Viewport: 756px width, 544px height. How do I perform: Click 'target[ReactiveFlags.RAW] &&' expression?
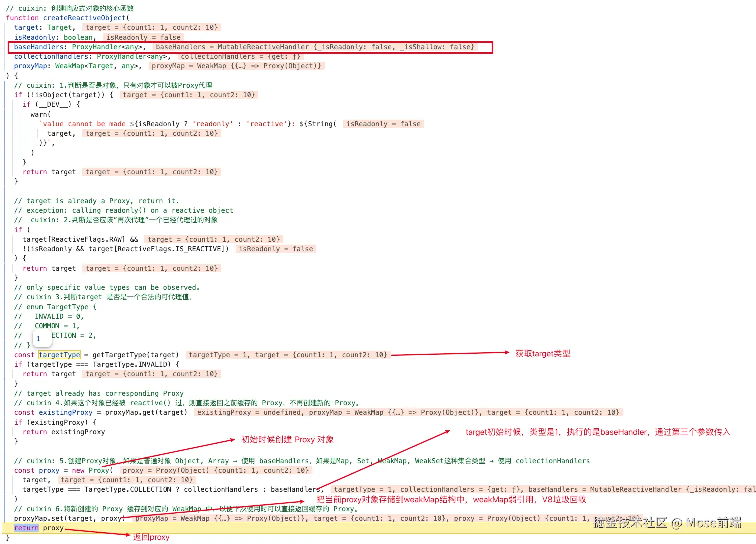[x=80, y=239]
